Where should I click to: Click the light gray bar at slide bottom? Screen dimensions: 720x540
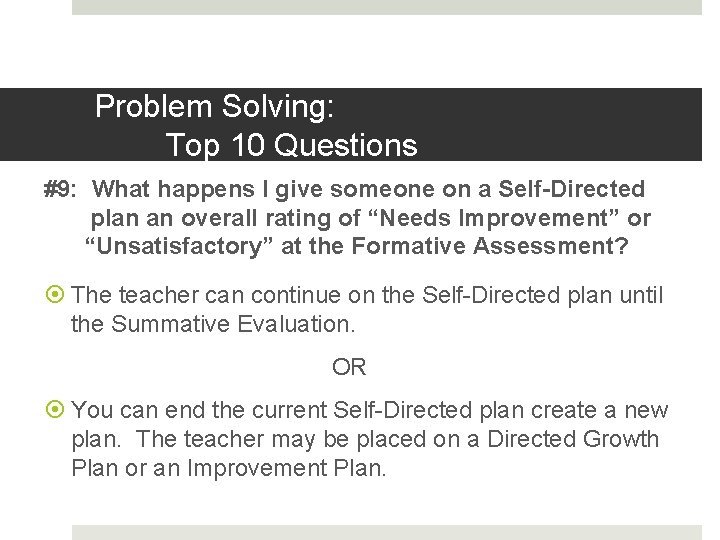tap(387, 532)
